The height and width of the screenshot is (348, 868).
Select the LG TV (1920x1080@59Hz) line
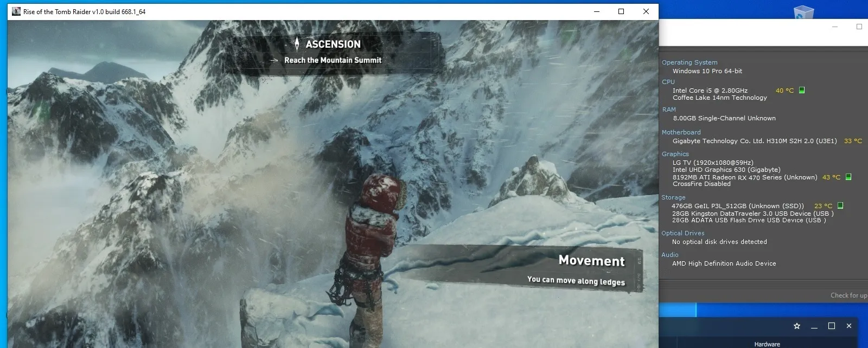[713, 163]
